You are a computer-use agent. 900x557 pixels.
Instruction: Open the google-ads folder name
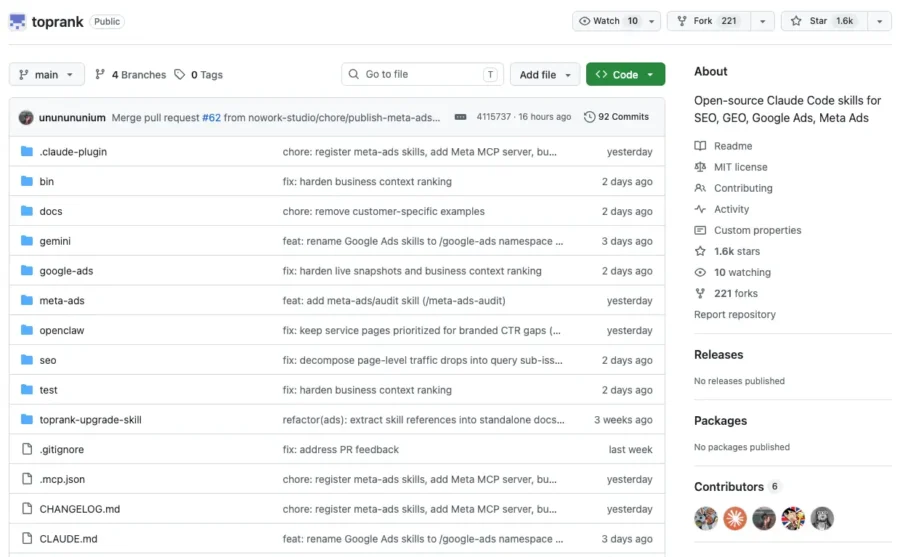[66, 271]
